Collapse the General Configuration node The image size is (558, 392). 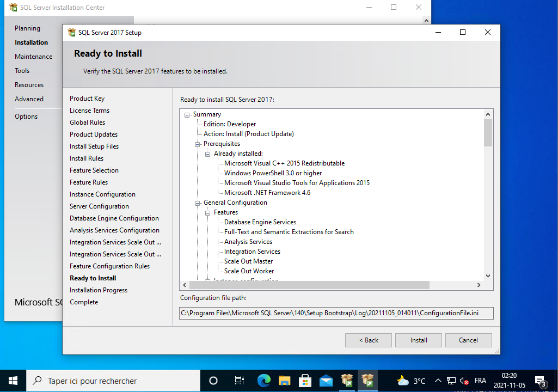coord(198,203)
